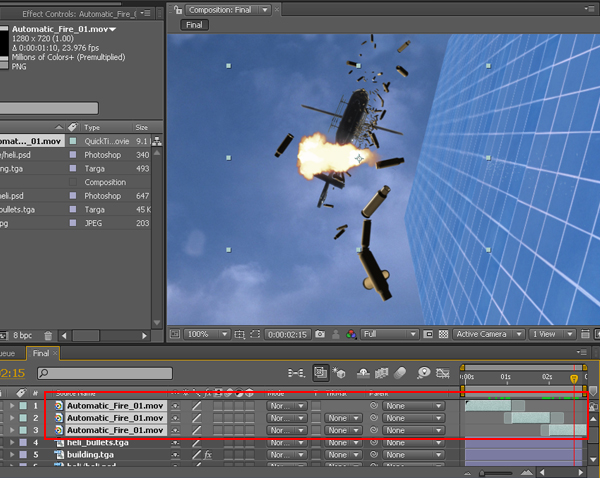Switch to the Final timeline tab
Image resolution: width=600 pixels, height=478 pixels.
[x=41, y=353]
